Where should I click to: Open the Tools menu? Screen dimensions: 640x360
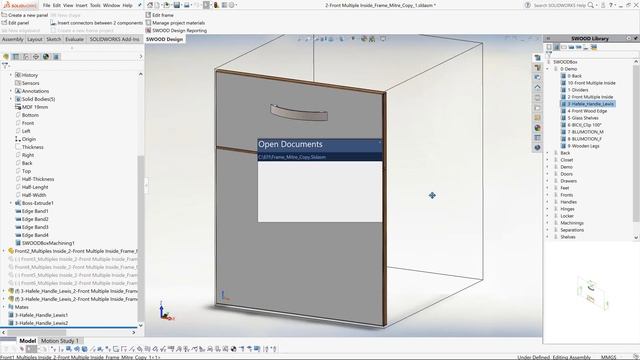tap(95, 5)
